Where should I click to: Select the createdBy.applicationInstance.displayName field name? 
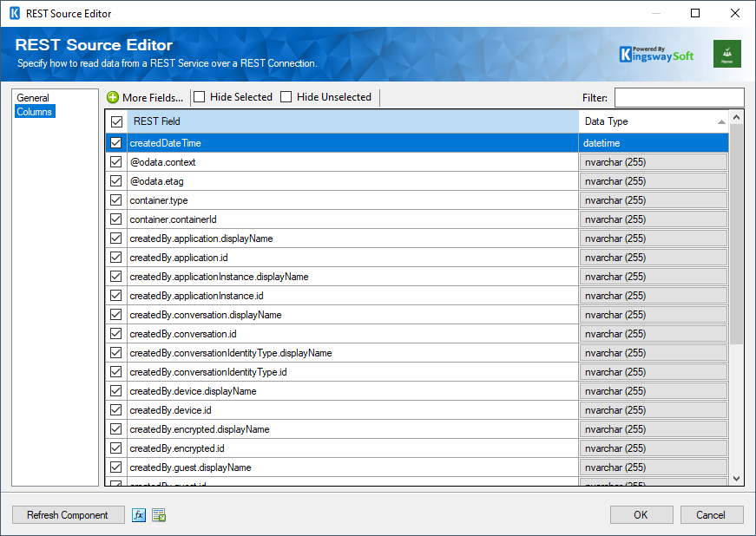219,277
